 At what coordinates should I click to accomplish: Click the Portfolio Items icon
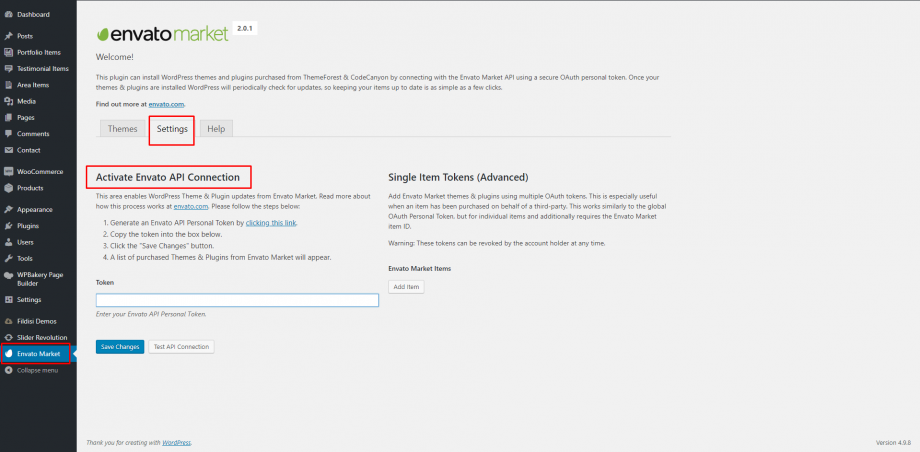[x=9, y=52]
